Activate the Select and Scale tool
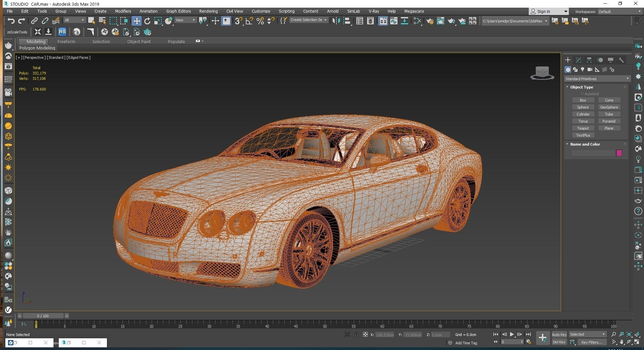The height and width of the screenshot is (350, 644). tap(158, 21)
